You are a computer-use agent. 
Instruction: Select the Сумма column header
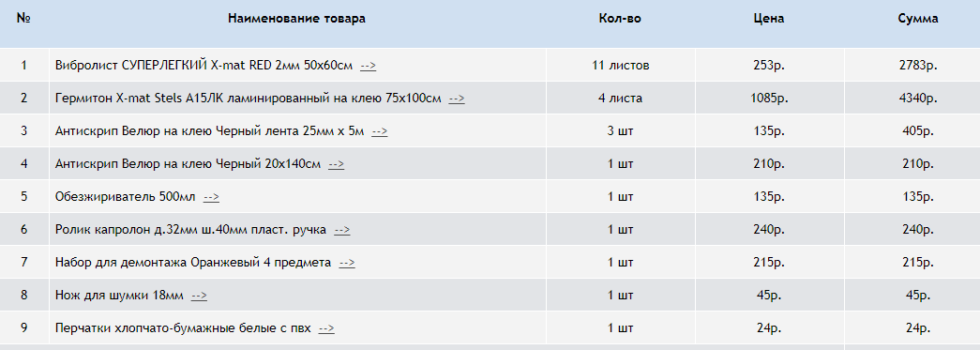pyautogui.click(x=918, y=19)
